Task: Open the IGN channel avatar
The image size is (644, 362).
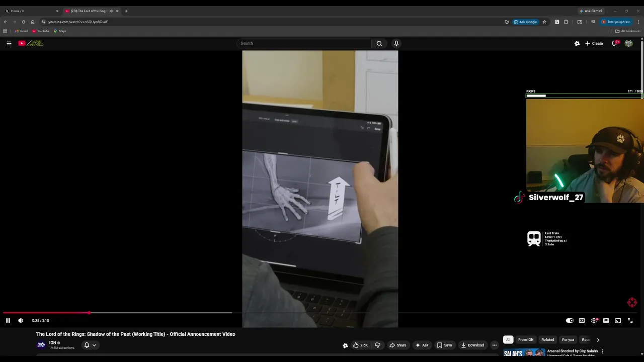Action: 41,344
